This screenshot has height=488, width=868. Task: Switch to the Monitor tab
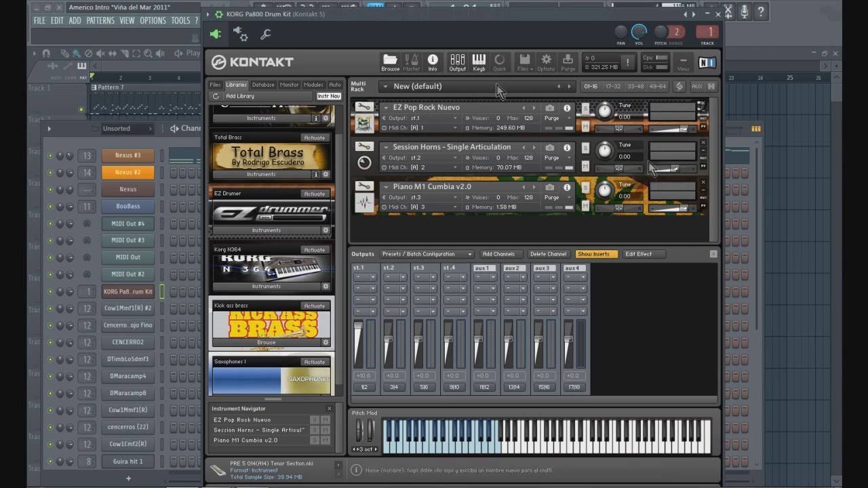coord(289,85)
